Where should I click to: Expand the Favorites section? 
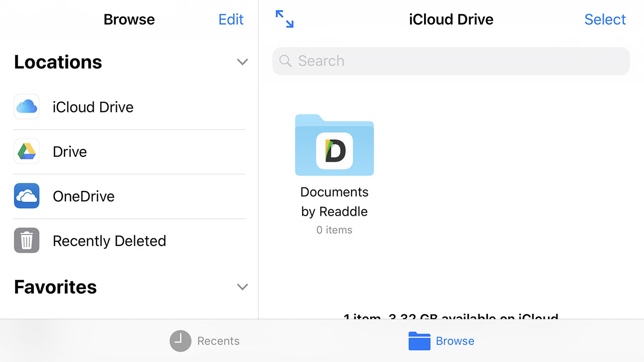(x=243, y=287)
